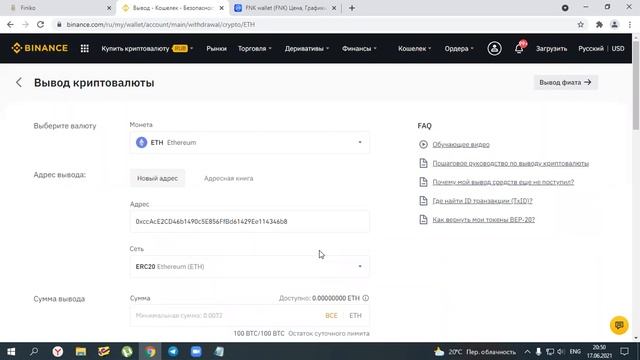Screen dimensions: 640x360
Task: Click the browser back arrow
Action: pyautogui.click(x=10, y=24)
